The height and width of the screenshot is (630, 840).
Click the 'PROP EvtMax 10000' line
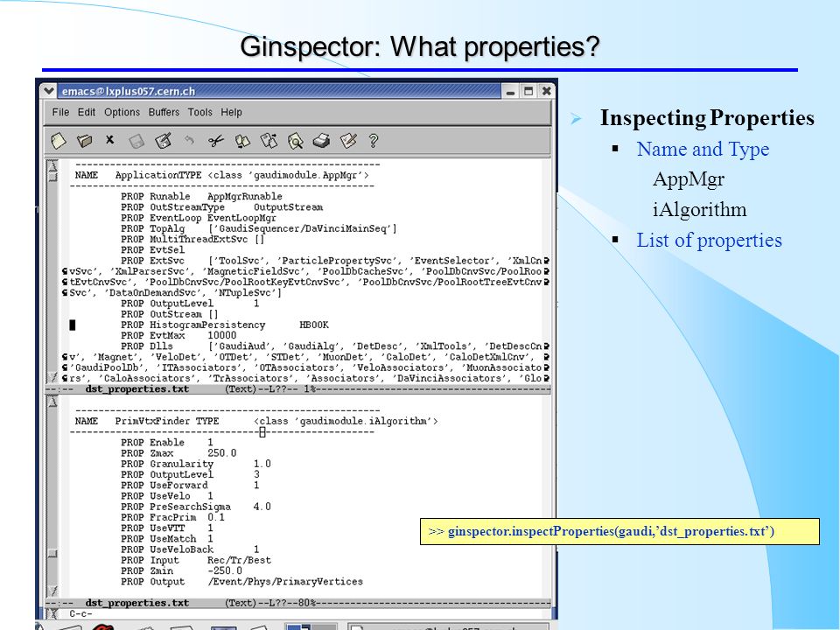[178, 336]
